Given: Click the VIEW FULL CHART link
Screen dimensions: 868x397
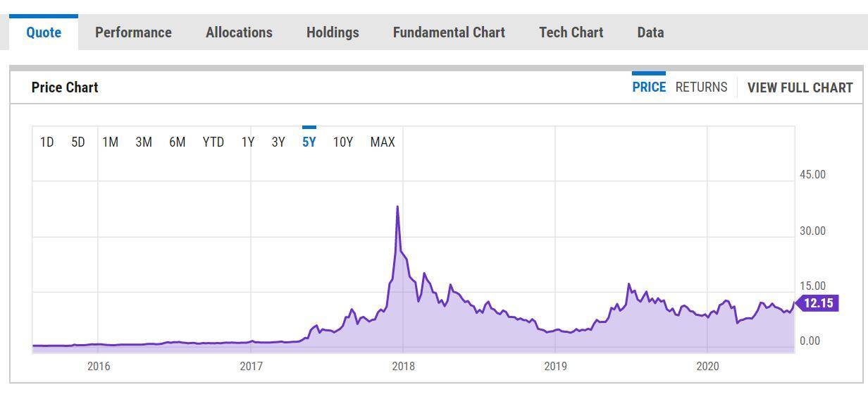Looking at the screenshot, I should pyautogui.click(x=800, y=87).
